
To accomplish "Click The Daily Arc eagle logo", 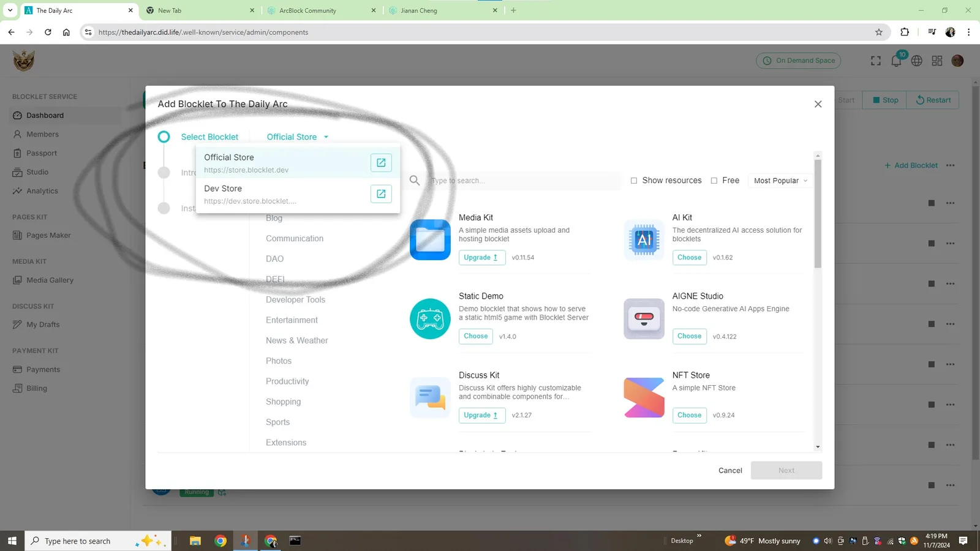I will pyautogui.click(x=24, y=61).
